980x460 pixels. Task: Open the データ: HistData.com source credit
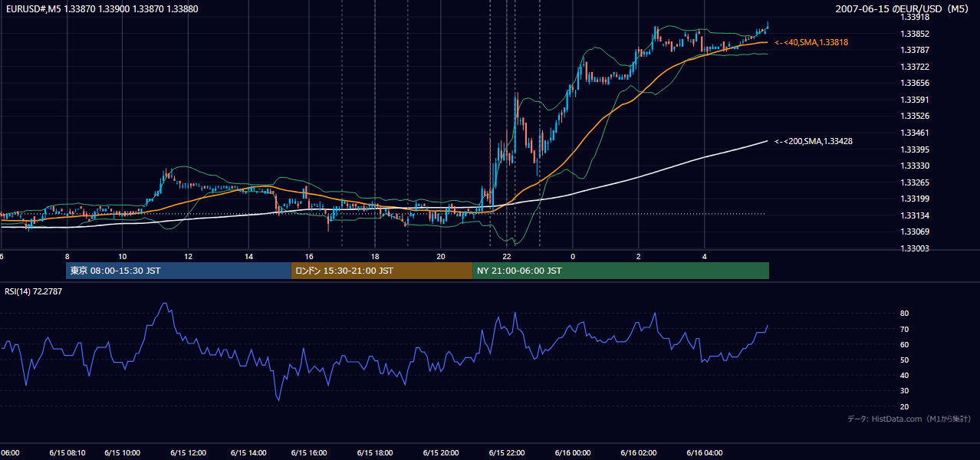(x=909, y=419)
